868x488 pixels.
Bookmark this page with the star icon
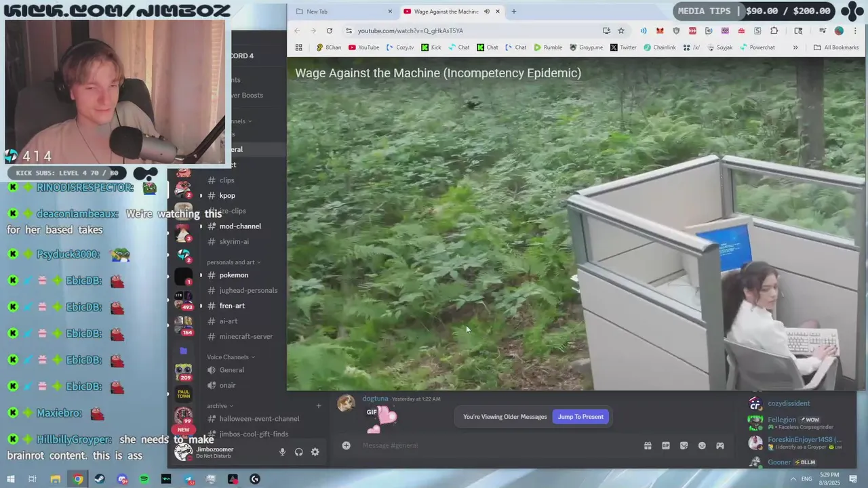coord(620,30)
